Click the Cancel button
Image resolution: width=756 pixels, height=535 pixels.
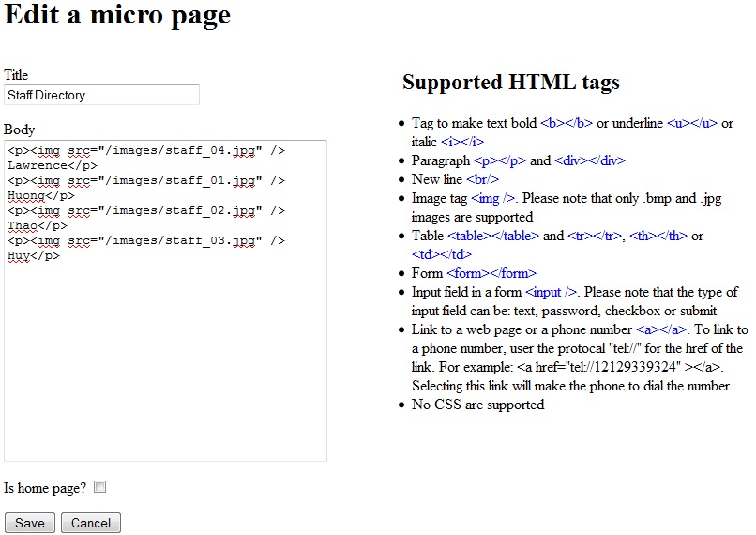pos(91,523)
